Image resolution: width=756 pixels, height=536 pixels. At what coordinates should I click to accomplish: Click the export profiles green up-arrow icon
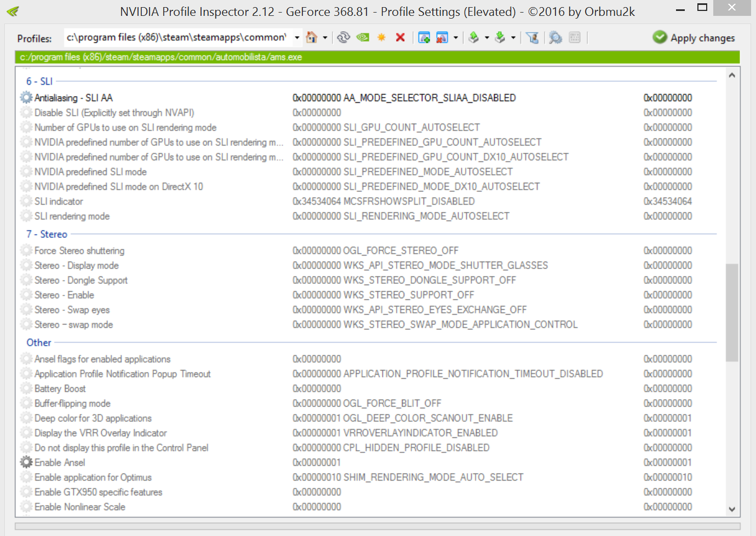[474, 37]
